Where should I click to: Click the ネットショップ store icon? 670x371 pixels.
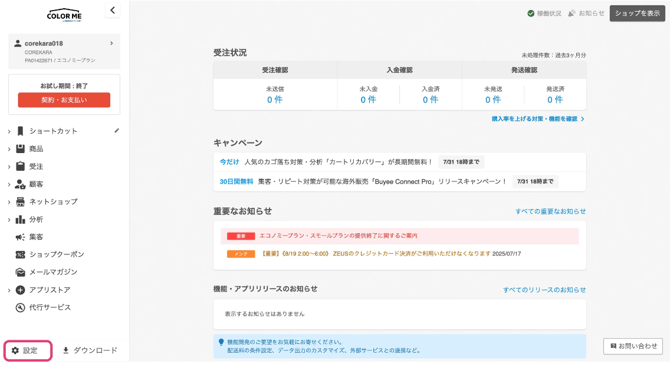20,202
